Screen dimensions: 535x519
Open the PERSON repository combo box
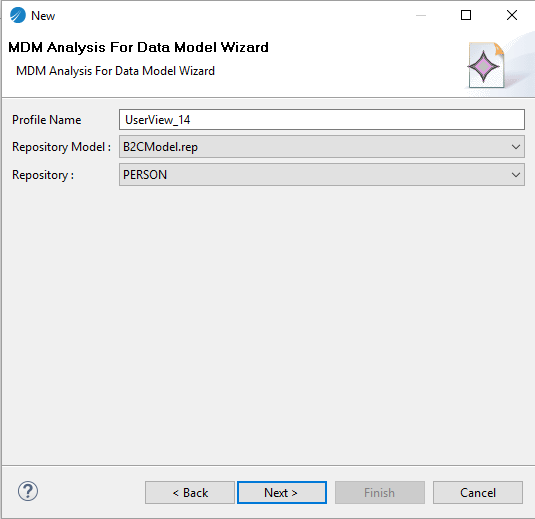coord(322,175)
